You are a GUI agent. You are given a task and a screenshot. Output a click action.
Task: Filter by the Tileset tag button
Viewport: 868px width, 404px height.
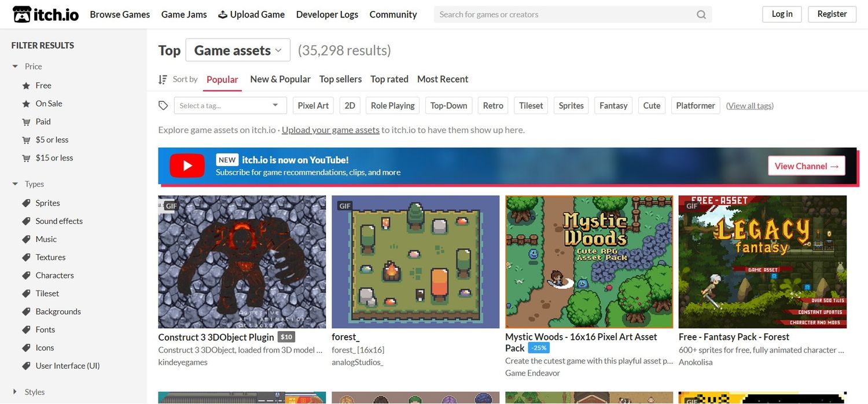(x=531, y=105)
